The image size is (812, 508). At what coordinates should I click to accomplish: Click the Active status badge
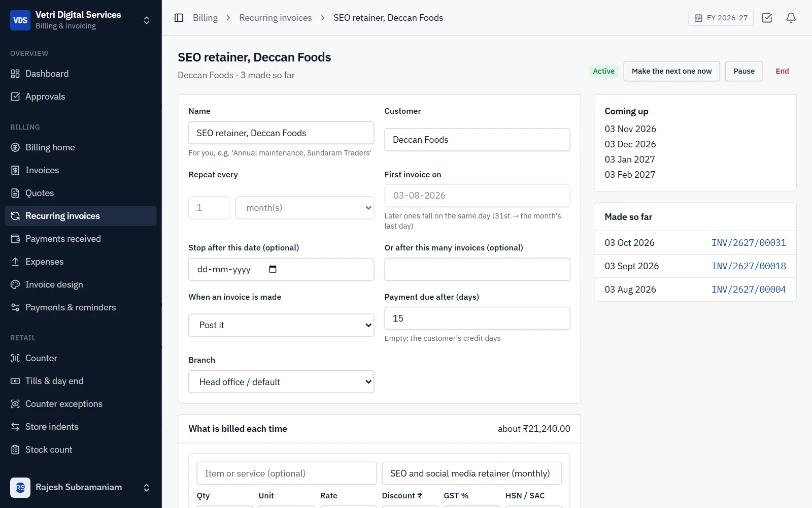pyautogui.click(x=603, y=71)
